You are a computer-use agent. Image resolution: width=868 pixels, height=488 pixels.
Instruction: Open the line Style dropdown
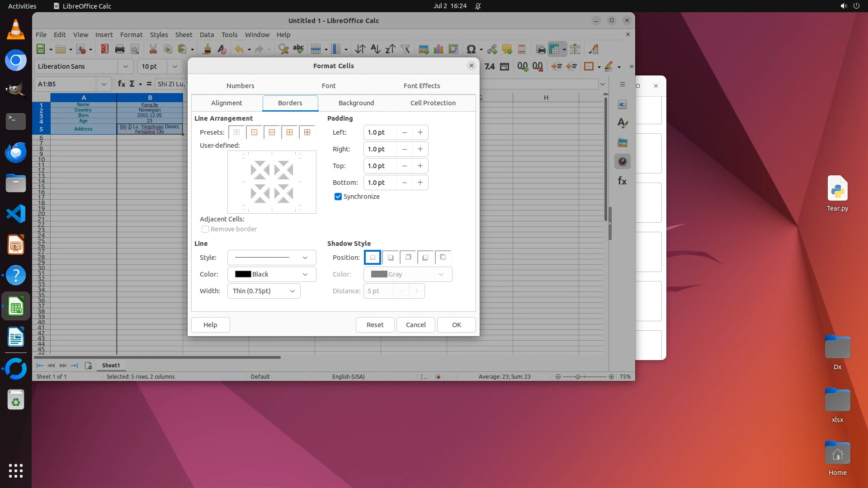pos(271,258)
